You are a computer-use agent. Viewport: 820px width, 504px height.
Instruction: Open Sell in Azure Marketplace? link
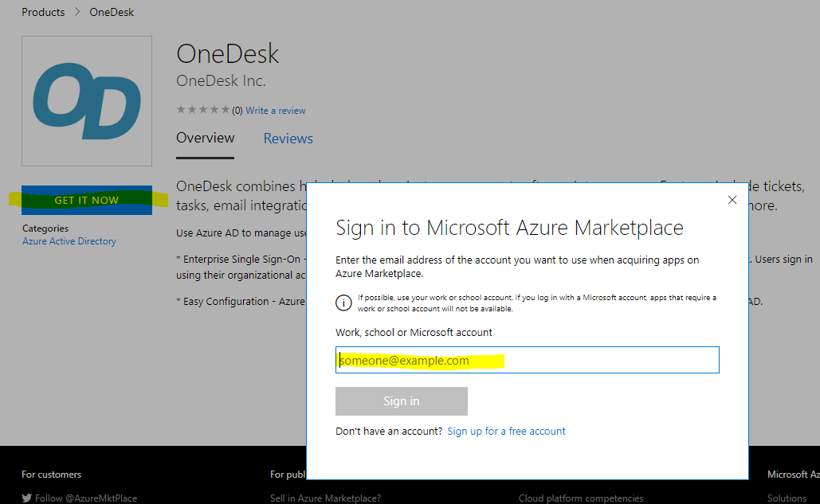(x=325, y=498)
